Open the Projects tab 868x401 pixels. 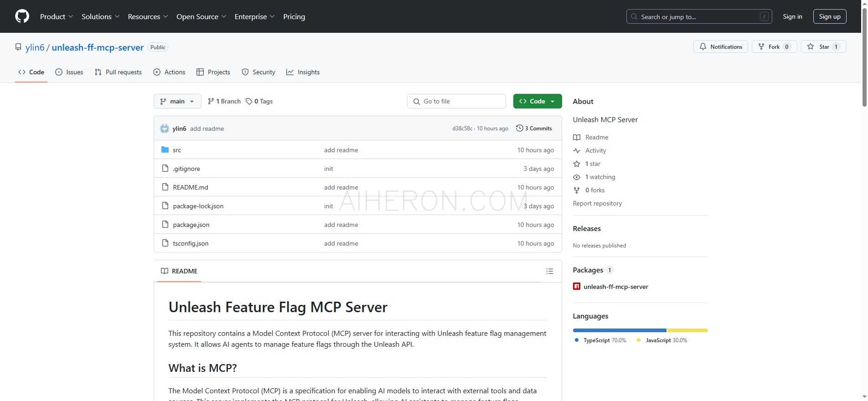click(213, 72)
